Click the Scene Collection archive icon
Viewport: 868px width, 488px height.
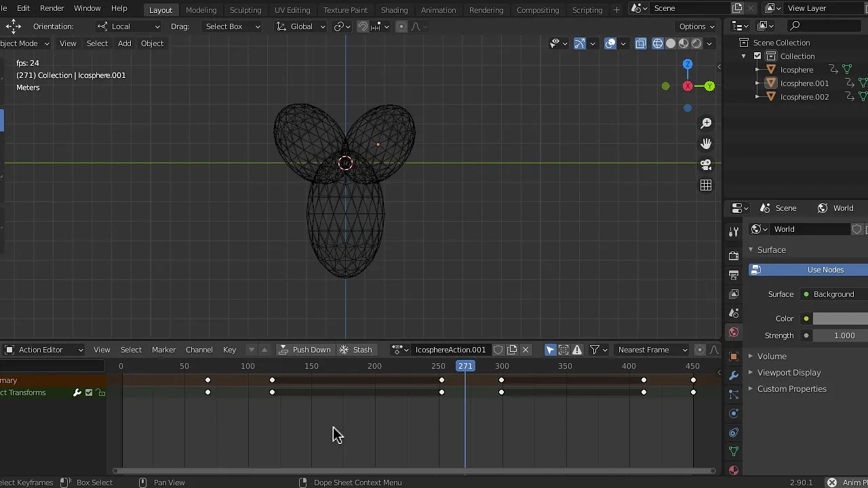[x=744, y=43]
